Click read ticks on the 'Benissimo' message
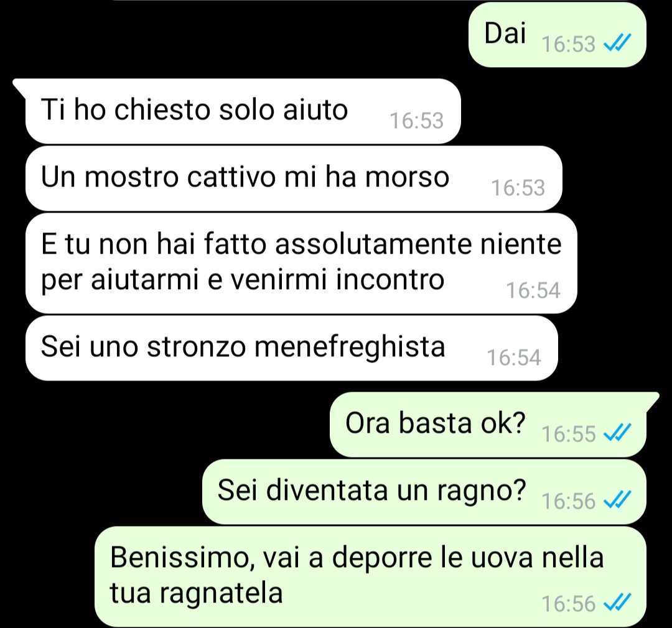This screenshot has width=672, height=628. click(617, 603)
